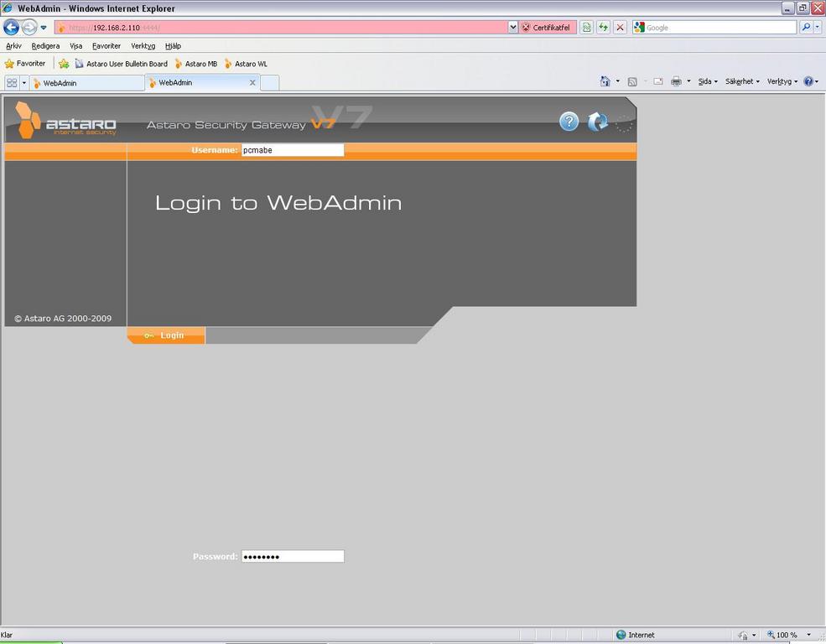Click the Stop loading X icon

620,27
